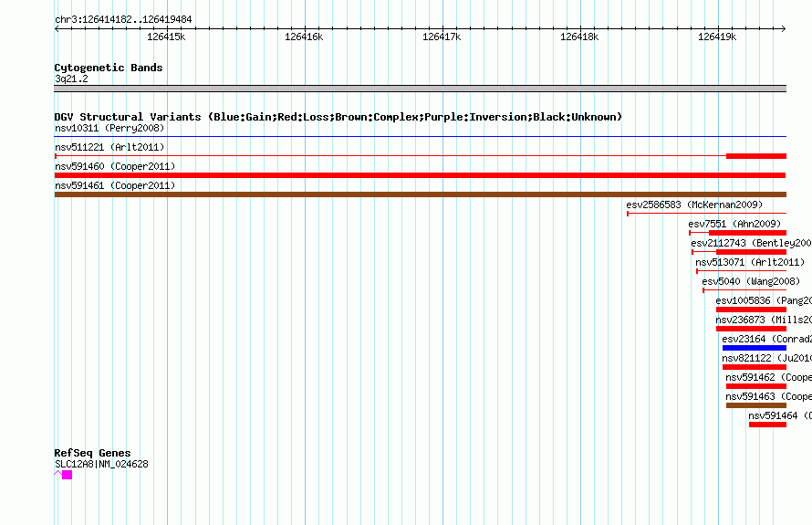The height and width of the screenshot is (525, 812).
Task: Open nsv591464 variant label
Action: coord(780,415)
